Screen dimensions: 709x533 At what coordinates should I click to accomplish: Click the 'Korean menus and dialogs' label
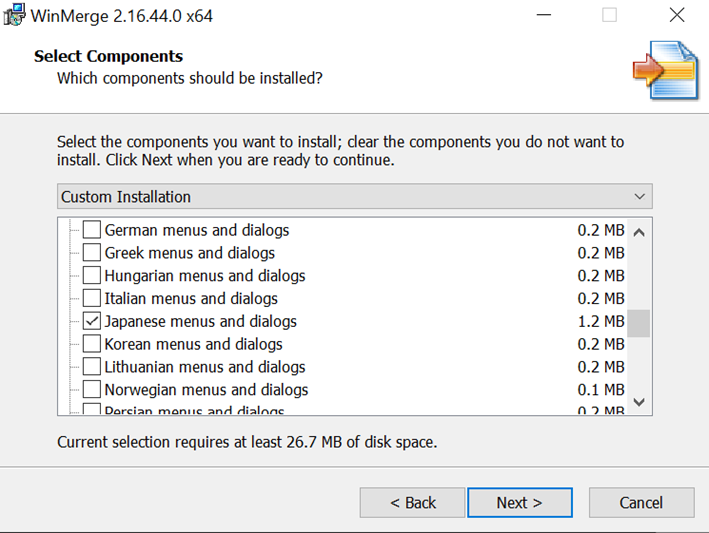[x=193, y=344]
